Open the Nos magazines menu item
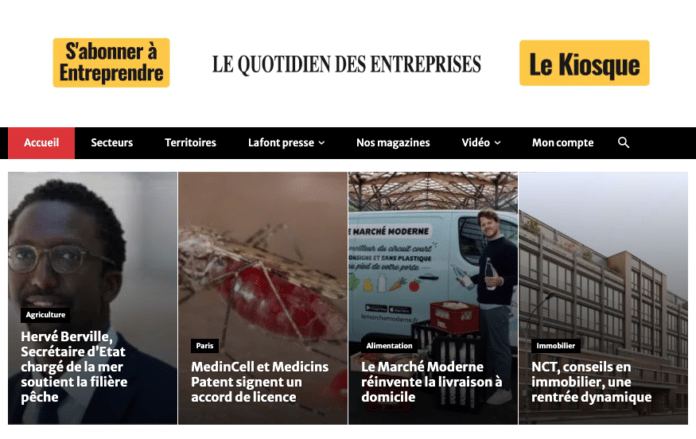The image size is (696, 439). [393, 142]
